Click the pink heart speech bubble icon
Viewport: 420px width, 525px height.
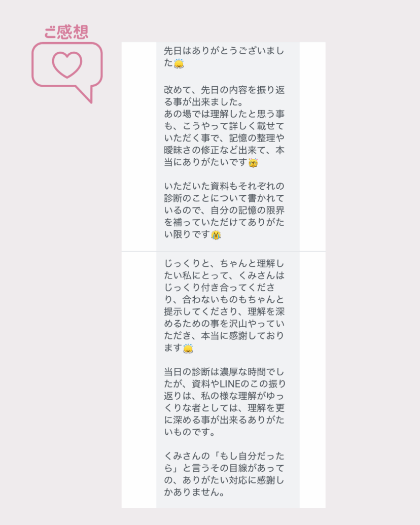point(67,72)
